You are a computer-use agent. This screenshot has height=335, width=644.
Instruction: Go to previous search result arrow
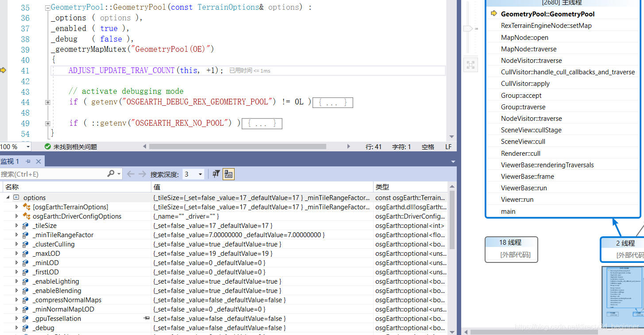click(x=131, y=174)
